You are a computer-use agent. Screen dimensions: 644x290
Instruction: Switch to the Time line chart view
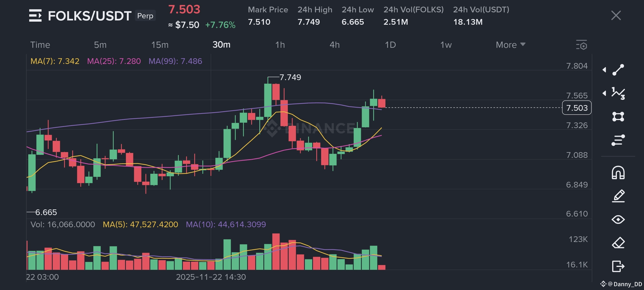tap(40, 45)
